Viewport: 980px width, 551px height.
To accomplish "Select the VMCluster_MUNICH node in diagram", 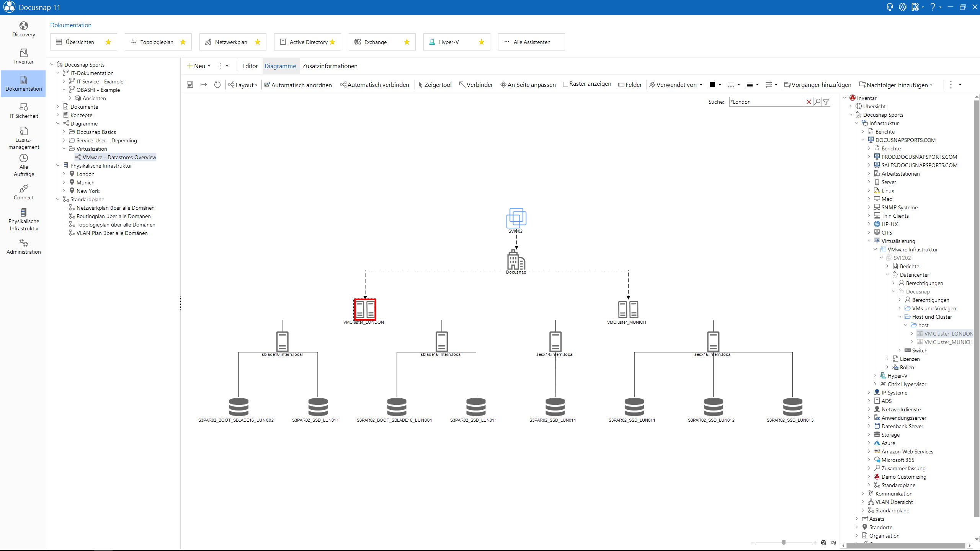I will coord(628,310).
